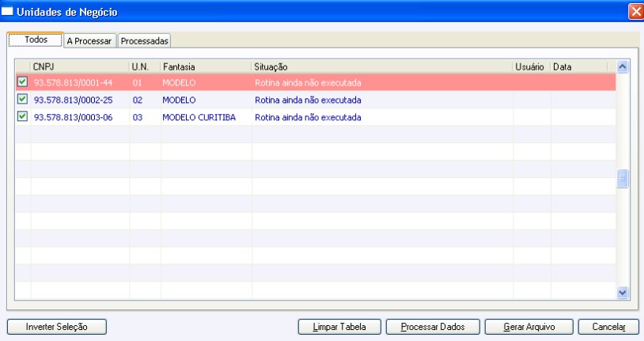Click Situação text of row 02
The image size is (644, 341).
click(308, 100)
